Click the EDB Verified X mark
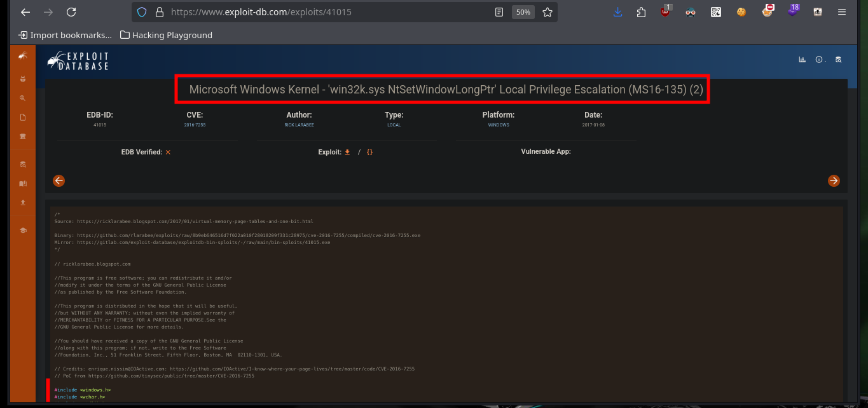Screen dimensions: 868x408 (168, 153)
